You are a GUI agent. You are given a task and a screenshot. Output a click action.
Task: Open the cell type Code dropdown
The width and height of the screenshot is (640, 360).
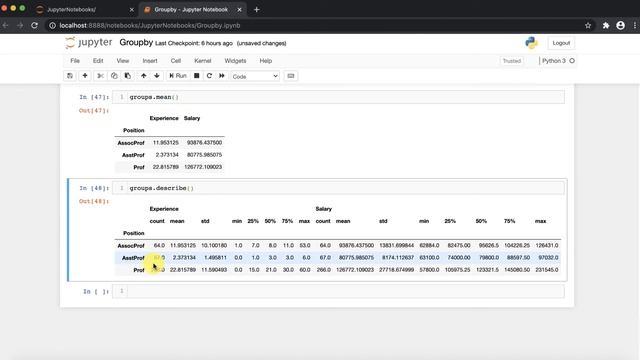(x=255, y=76)
